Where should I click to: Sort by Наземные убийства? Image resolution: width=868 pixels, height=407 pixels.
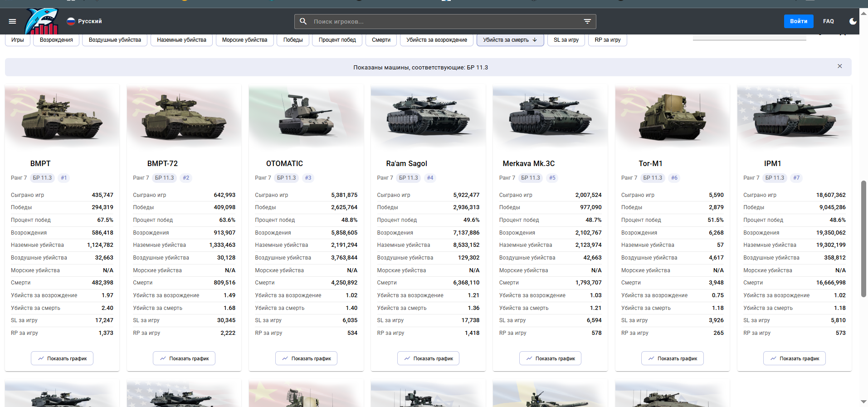point(181,40)
